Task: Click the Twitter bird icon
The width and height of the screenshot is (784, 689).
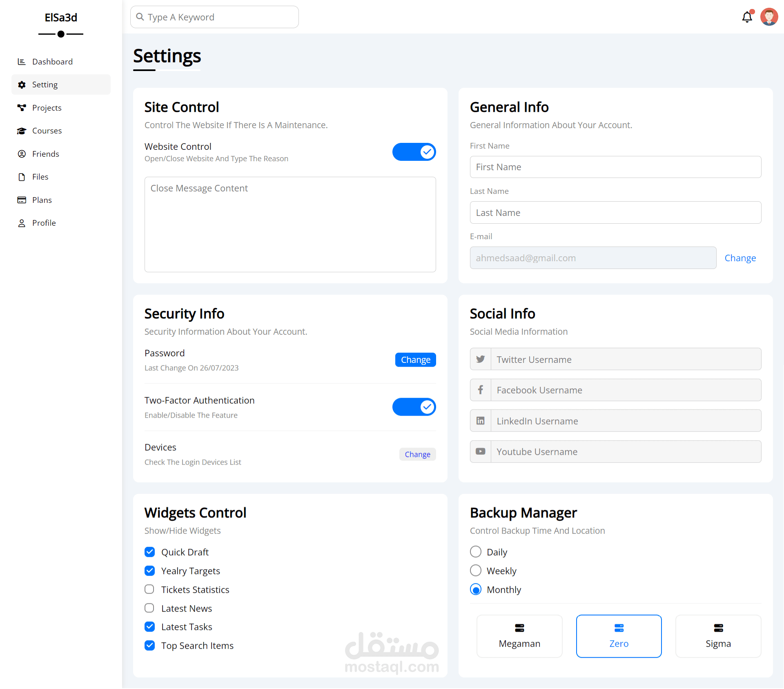Action: click(x=481, y=359)
